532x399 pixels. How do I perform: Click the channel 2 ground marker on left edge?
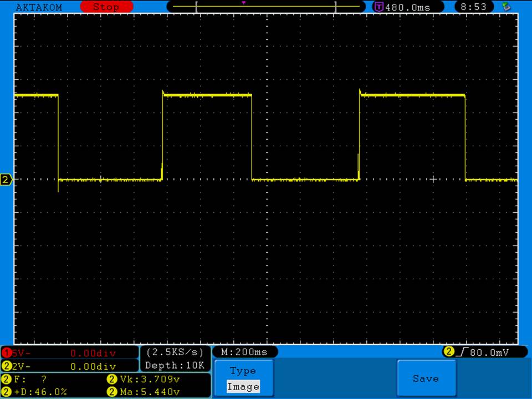pos(6,180)
